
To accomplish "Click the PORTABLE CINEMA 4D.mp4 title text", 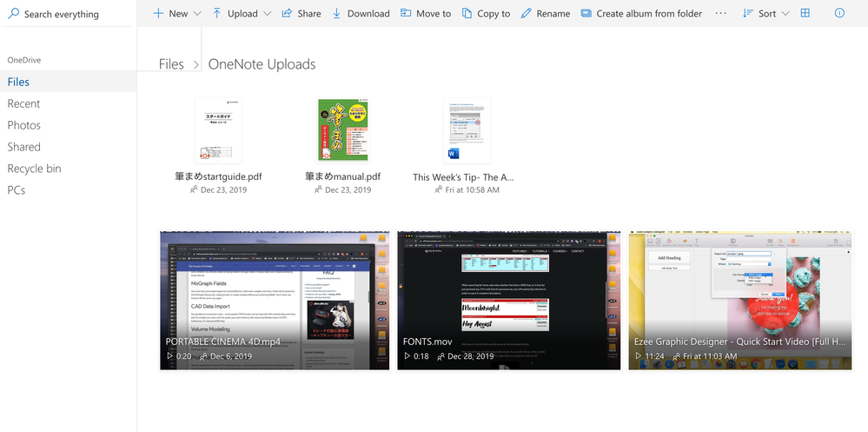I will [x=223, y=342].
